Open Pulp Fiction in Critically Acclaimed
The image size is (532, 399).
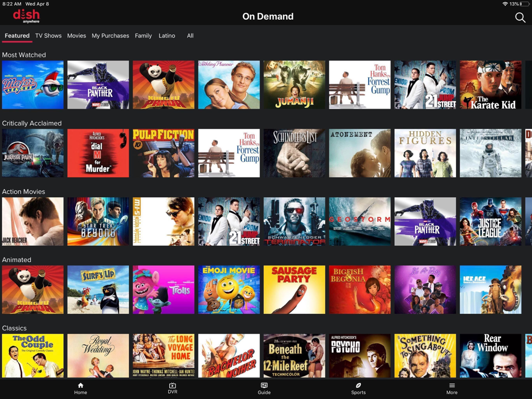[x=163, y=153]
